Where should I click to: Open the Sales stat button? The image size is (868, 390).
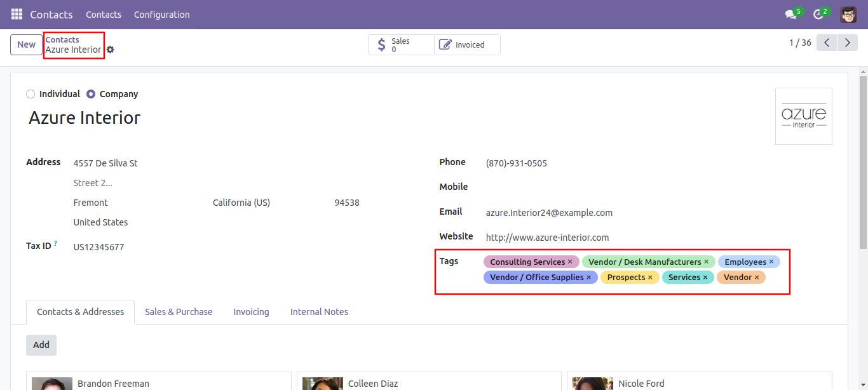click(x=401, y=44)
